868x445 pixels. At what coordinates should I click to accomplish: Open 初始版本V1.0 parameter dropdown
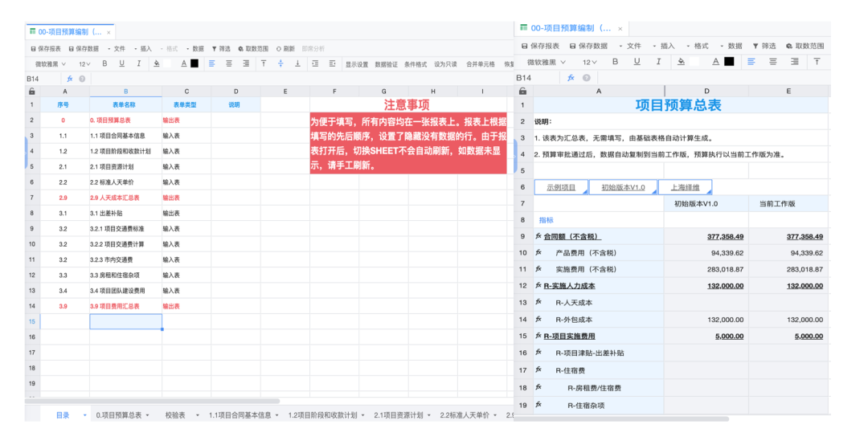point(624,187)
